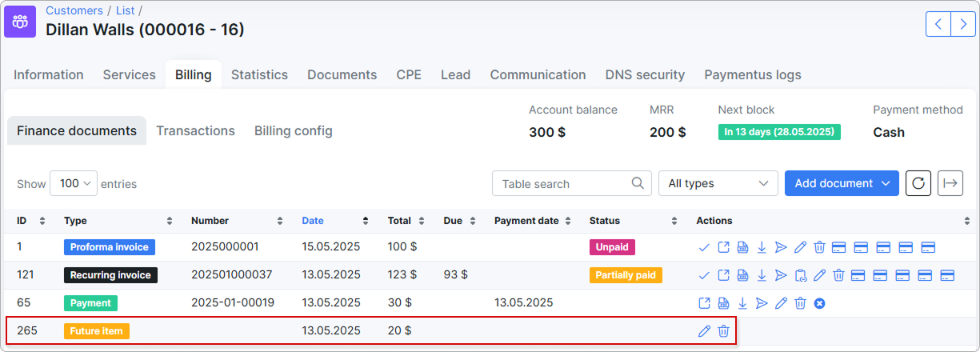The width and height of the screenshot is (980, 352).
Task: Refresh the finance documents table
Action: click(x=918, y=183)
